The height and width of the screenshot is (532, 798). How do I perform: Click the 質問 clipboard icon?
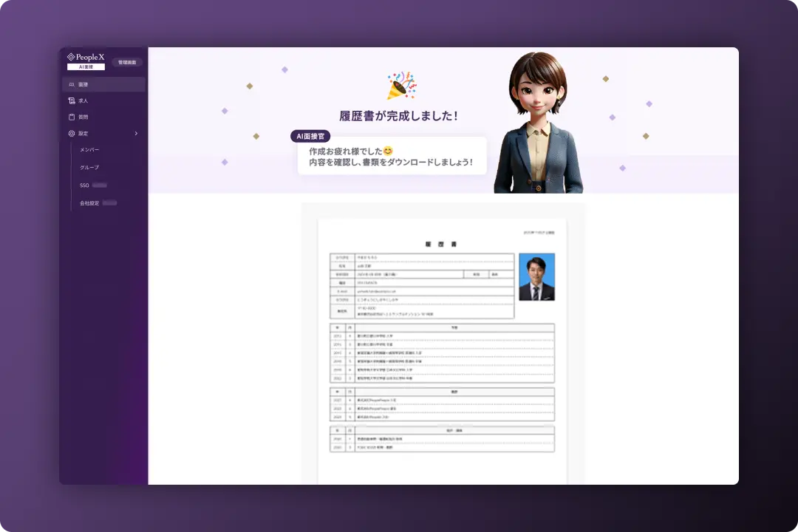(x=71, y=116)
